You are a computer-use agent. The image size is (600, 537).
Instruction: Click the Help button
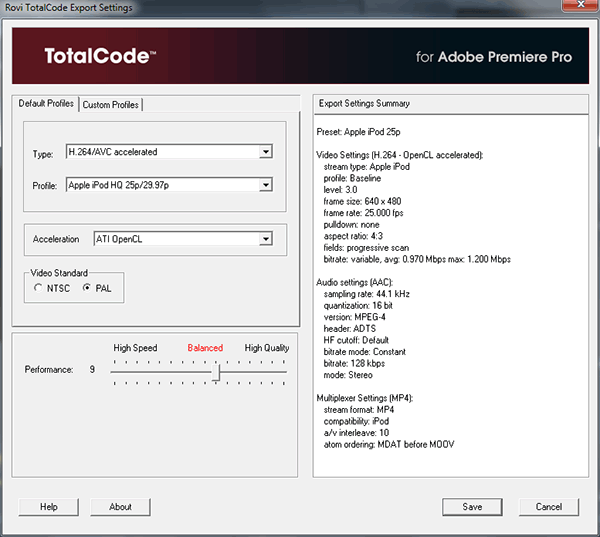[x=49, y=507]
